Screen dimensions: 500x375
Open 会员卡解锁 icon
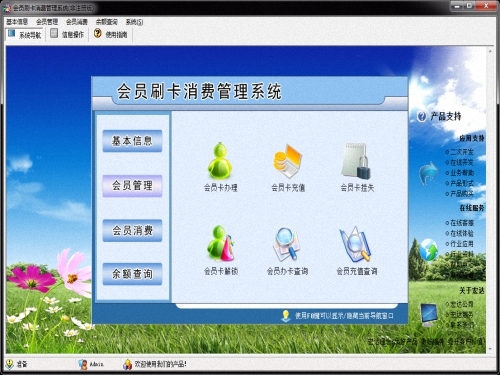pos(220,243)
